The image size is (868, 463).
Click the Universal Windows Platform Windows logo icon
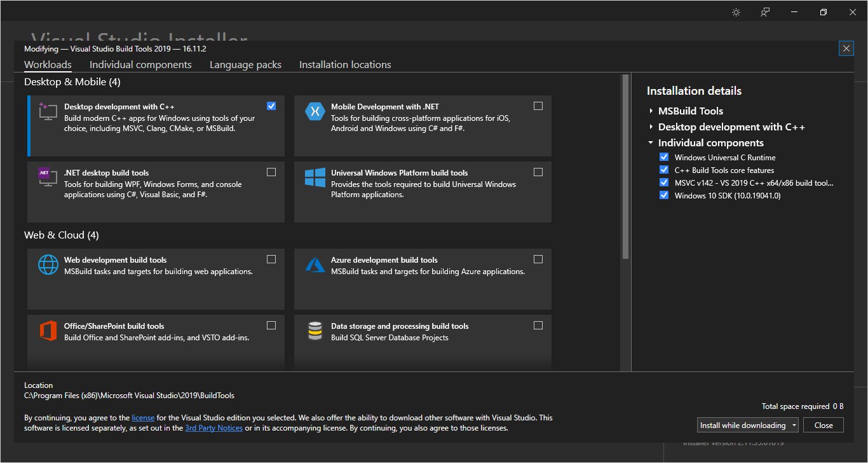[315, 177]
